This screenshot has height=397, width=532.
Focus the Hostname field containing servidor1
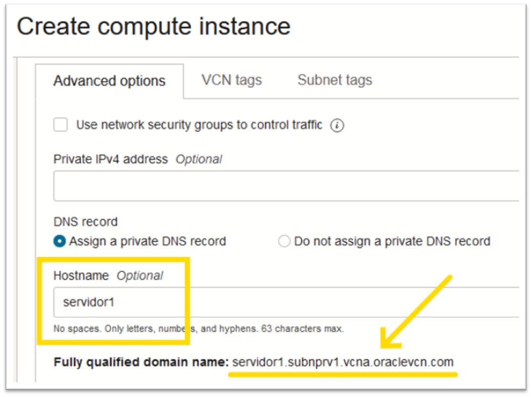click(286, 302)
